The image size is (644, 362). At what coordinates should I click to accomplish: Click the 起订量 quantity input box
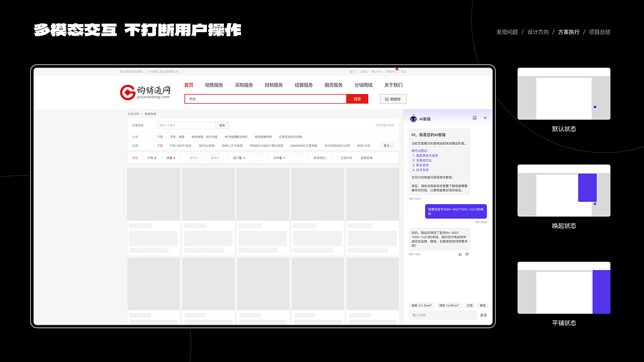(x=255, y=158)
